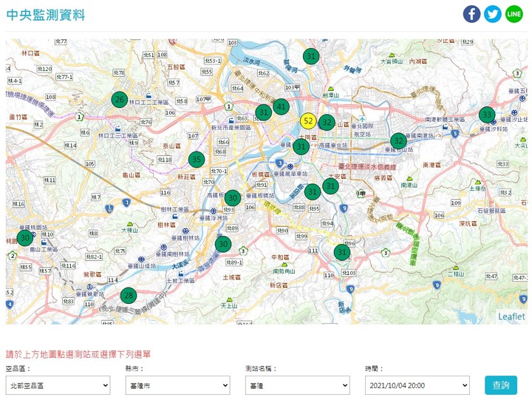Viewport: 532px width, 400px height.
Task: Open the 時間 dropdown showing 2021/10/04 20:00
Action: pos(417,385)
